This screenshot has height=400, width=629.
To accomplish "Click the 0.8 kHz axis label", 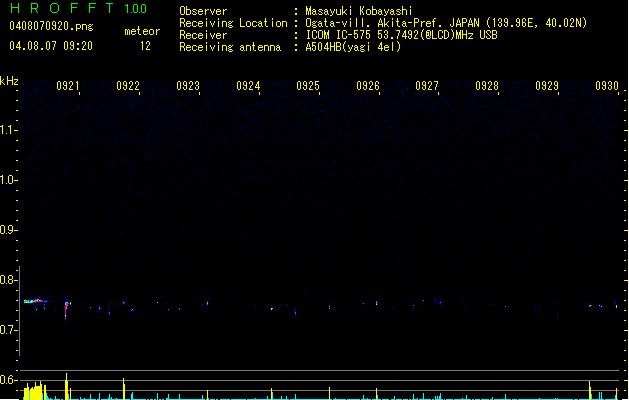I will 7,280.
